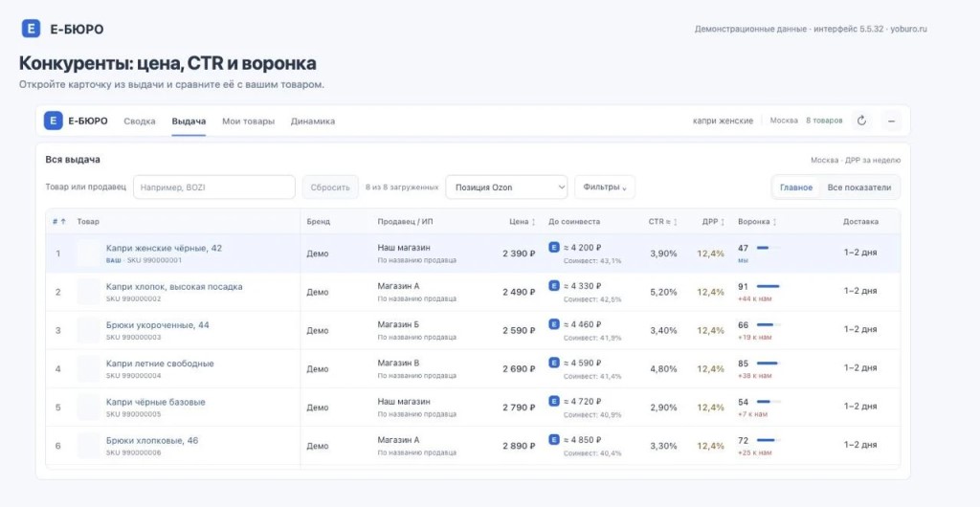This screenshot has width=980, height=507.
Task: Sort the table by Воронка column
Action: pos(758,222)
